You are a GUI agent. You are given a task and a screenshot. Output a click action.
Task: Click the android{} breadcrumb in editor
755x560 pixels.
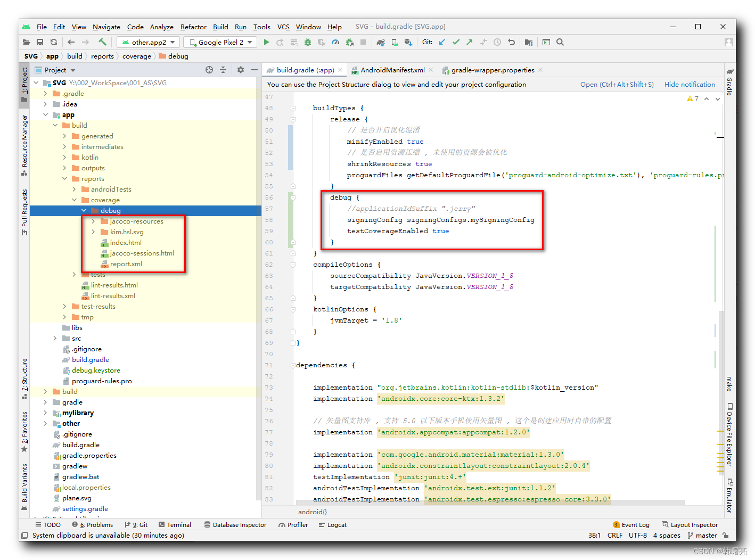313,512
